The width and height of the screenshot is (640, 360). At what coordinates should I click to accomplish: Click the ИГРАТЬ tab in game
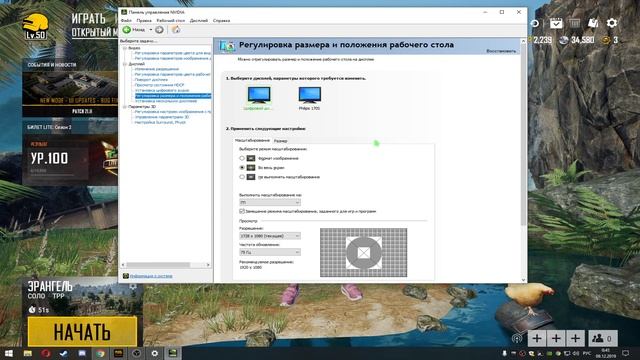click(x=89, y=18)
